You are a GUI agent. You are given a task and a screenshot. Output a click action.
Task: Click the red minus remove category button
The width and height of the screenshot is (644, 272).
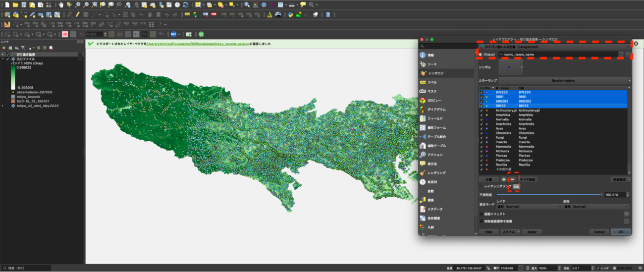(x=512, y=179)
